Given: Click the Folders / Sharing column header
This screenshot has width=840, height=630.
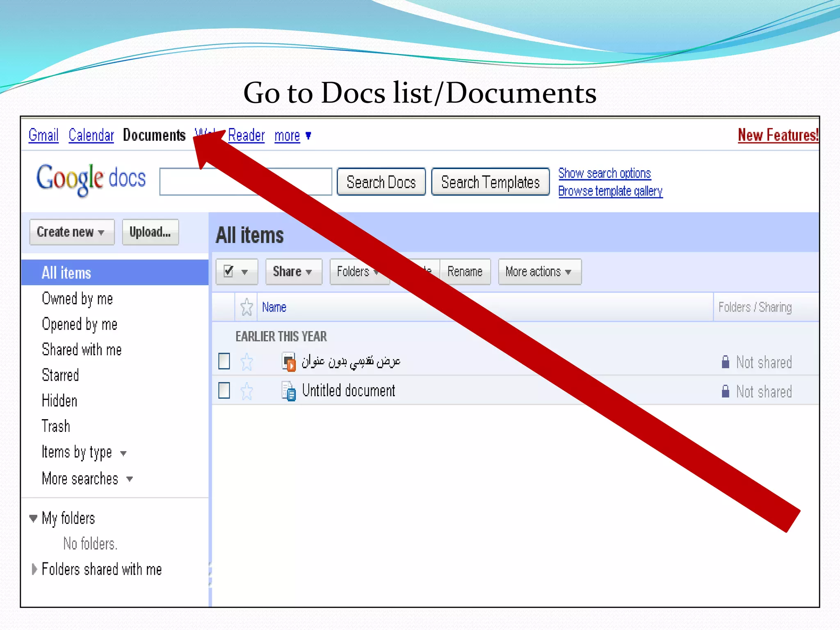Looking at the screenshot, I should (x=755, y=307).
